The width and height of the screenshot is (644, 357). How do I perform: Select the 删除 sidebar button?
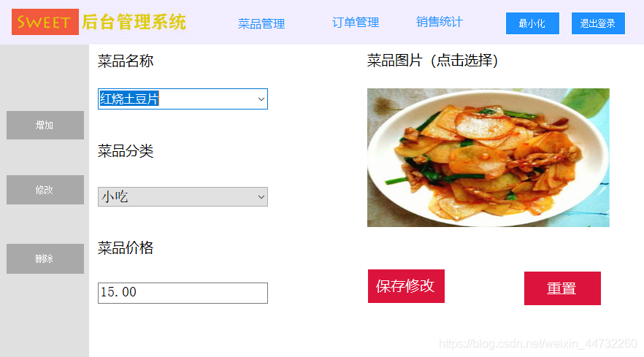click(45, 259)
